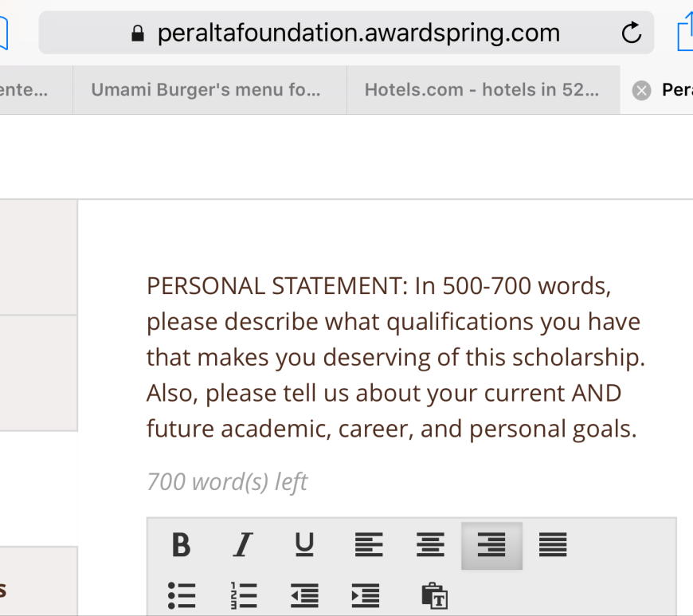This screenshot has height=616, width=693.
Task: Insert a numbered list
Action: 243,595
